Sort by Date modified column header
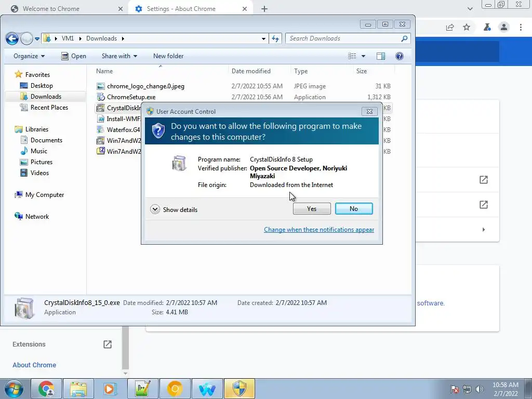 pos(260,71)
